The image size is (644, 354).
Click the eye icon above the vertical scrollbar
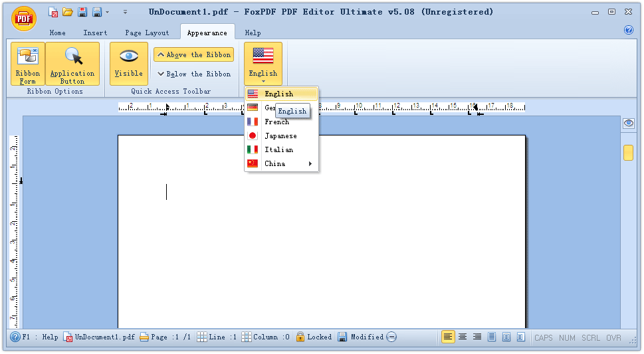tap(629, 123)
